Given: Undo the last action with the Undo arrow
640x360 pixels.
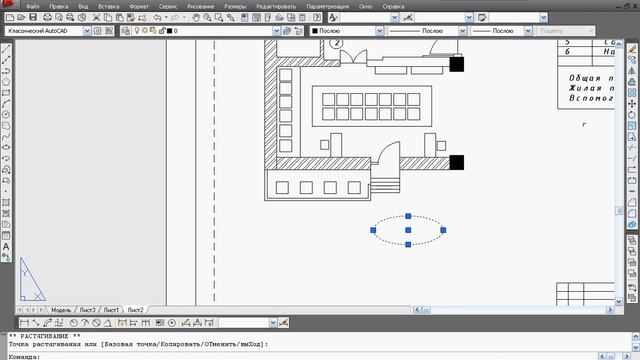Looking at the screenshot, I should point(157,18).
